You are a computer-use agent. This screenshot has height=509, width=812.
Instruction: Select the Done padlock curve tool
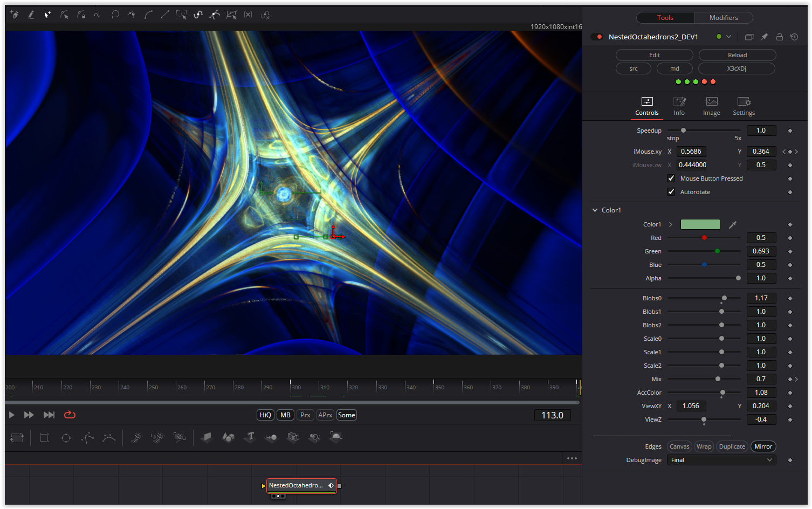pos(81,15)
